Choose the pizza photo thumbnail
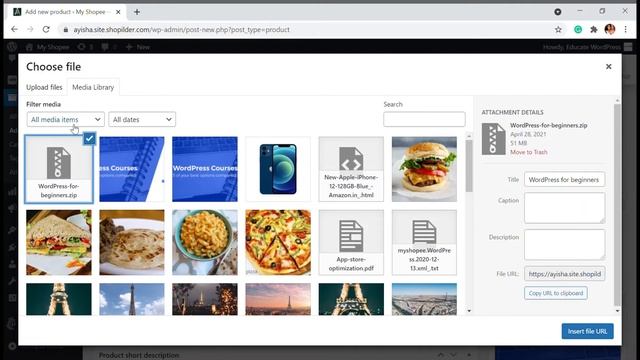The image size is (640, 360). 278,242
